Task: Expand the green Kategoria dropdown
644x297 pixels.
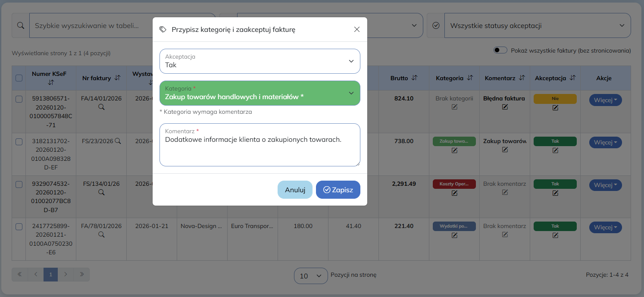Action: 259,93
